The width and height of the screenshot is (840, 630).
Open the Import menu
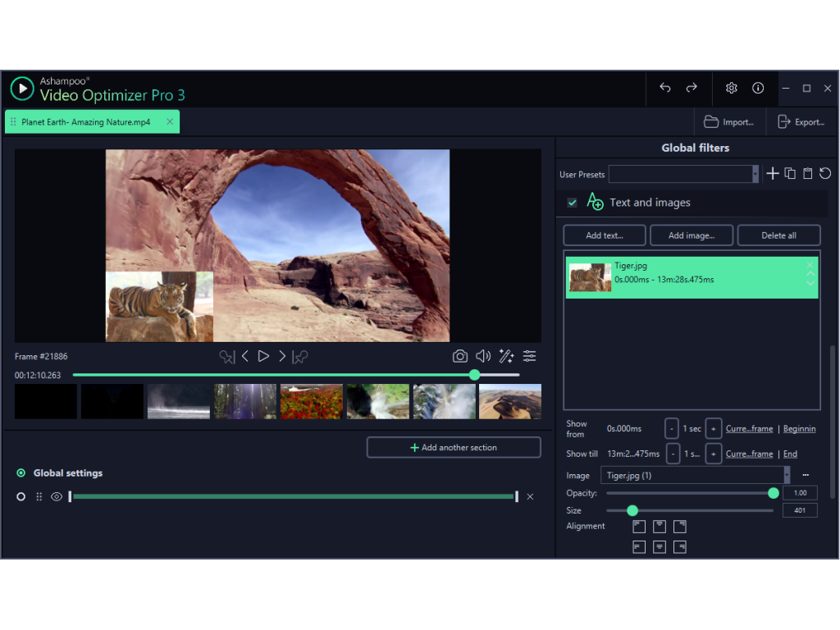(729, 122)
